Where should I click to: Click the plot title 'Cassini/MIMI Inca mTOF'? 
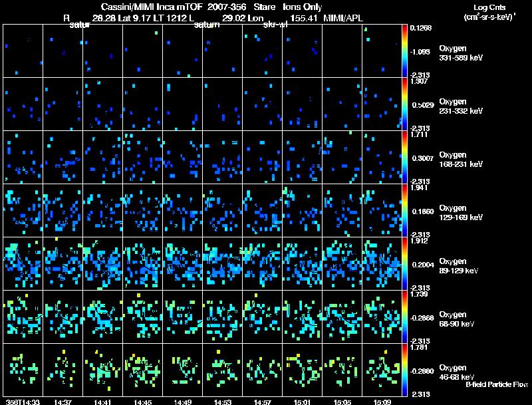pyautogui.click(x=152, y=7)
